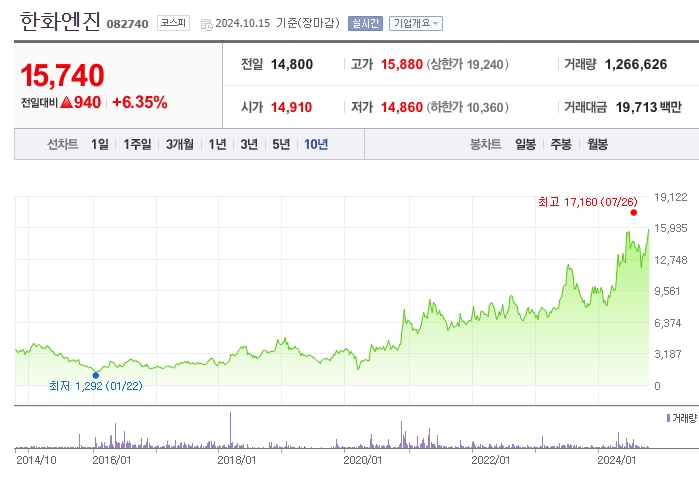Click the 15,935 y-axis label
The height and width of the screenshot is (480, 699).
[670, 228]
